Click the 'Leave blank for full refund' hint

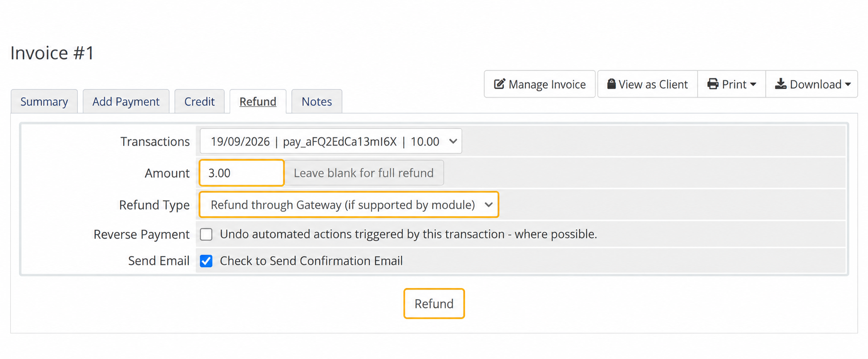[x=363, y=173]
